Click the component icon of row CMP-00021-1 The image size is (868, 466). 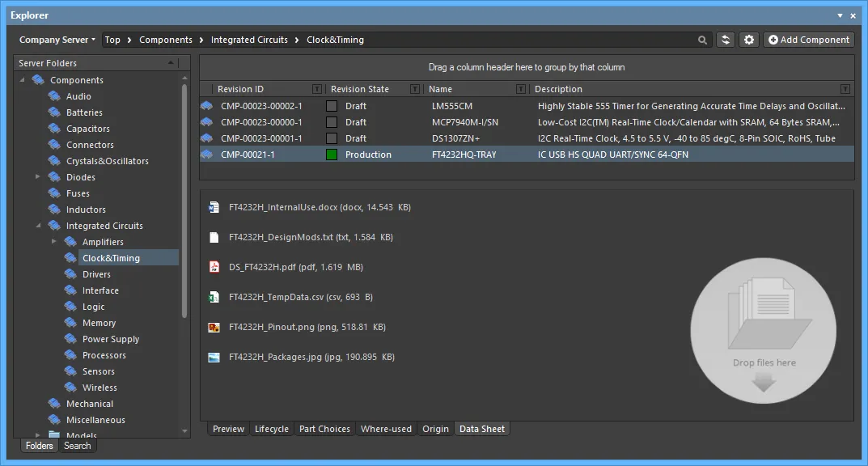point(206,155)
